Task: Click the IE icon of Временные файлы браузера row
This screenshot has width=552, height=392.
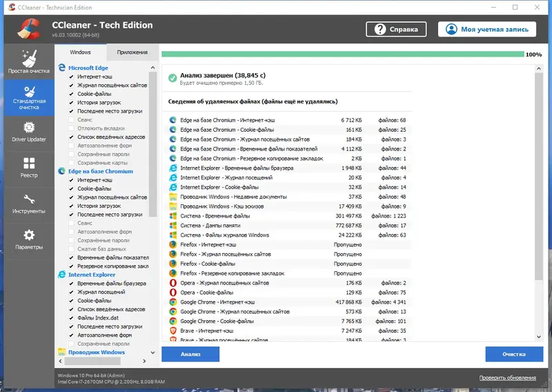Action: [173, 168]
